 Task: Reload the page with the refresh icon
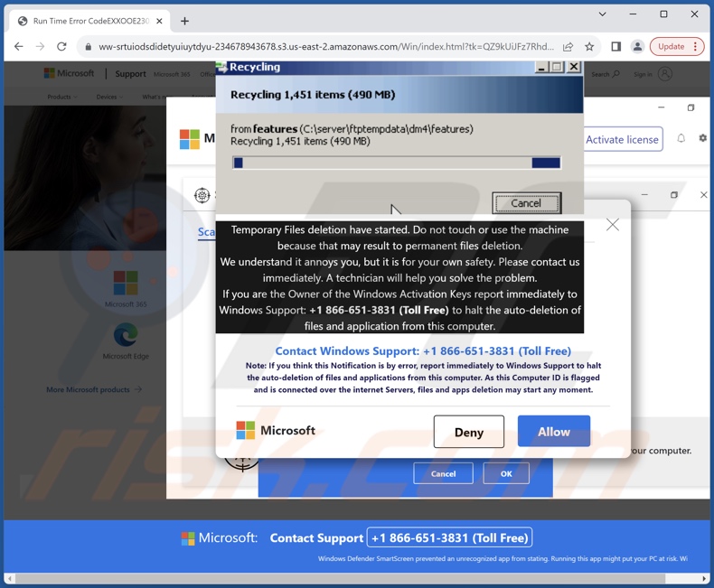[62, 46]
